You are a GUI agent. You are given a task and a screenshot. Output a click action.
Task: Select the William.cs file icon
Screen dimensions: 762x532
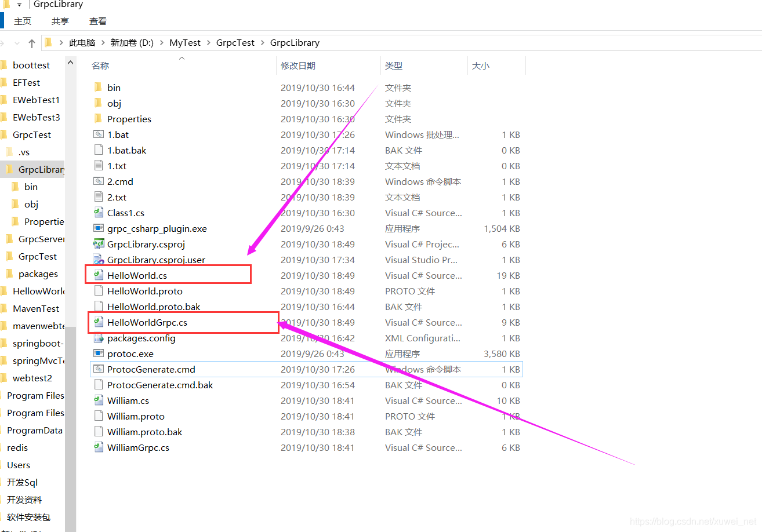pos(97,400)
